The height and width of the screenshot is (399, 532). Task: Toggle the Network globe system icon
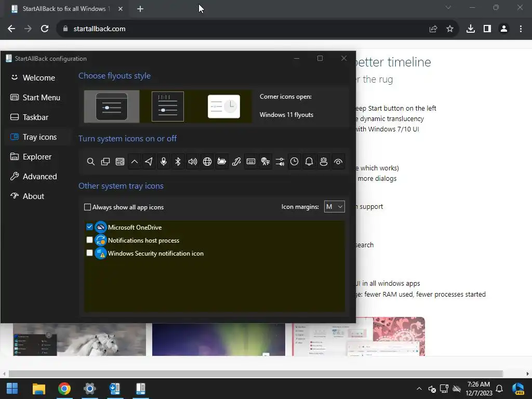coord(207,162)
